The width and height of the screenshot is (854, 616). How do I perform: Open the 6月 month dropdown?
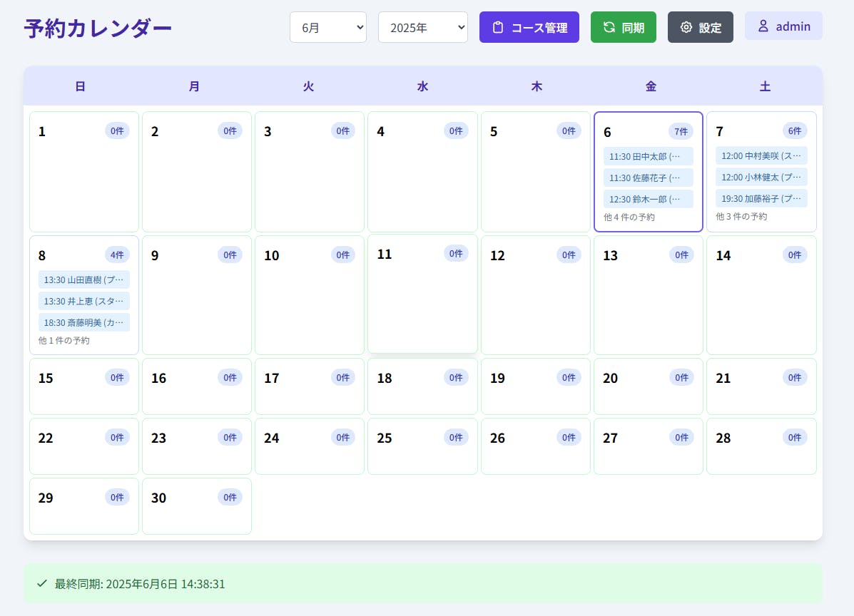327,27
